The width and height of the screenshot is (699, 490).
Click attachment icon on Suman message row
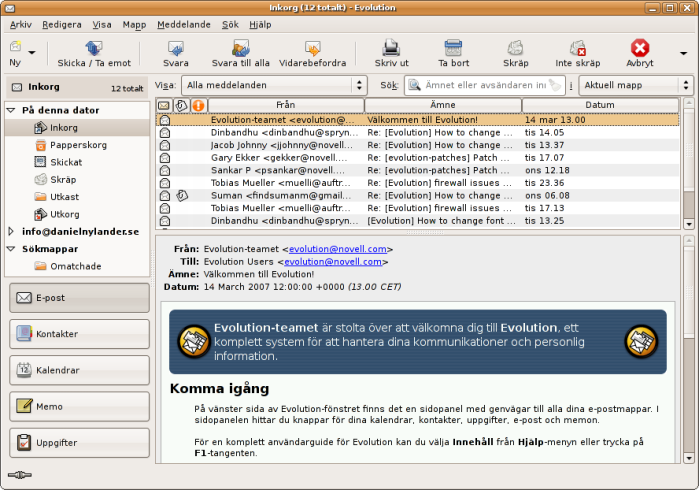point(181,195)
